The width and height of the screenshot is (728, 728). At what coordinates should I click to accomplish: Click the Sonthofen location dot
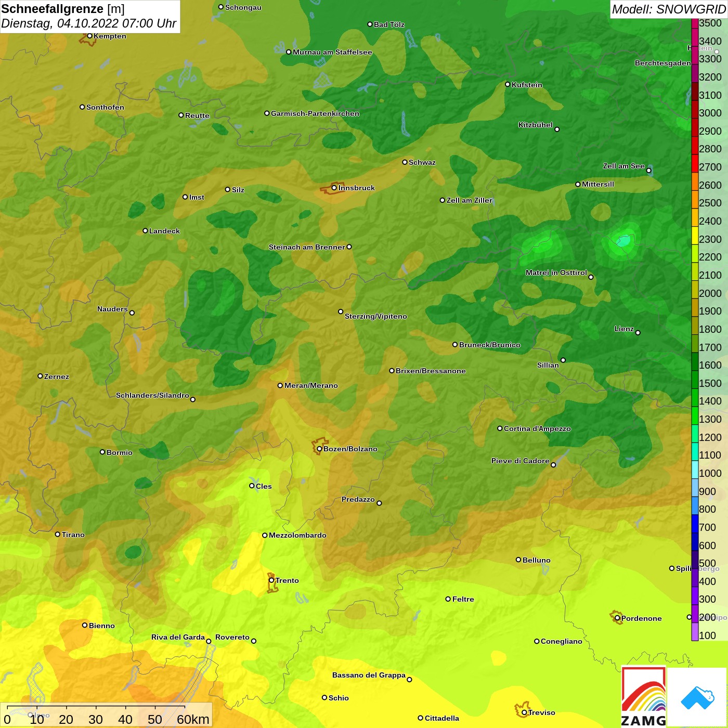(x=82, y=107)
